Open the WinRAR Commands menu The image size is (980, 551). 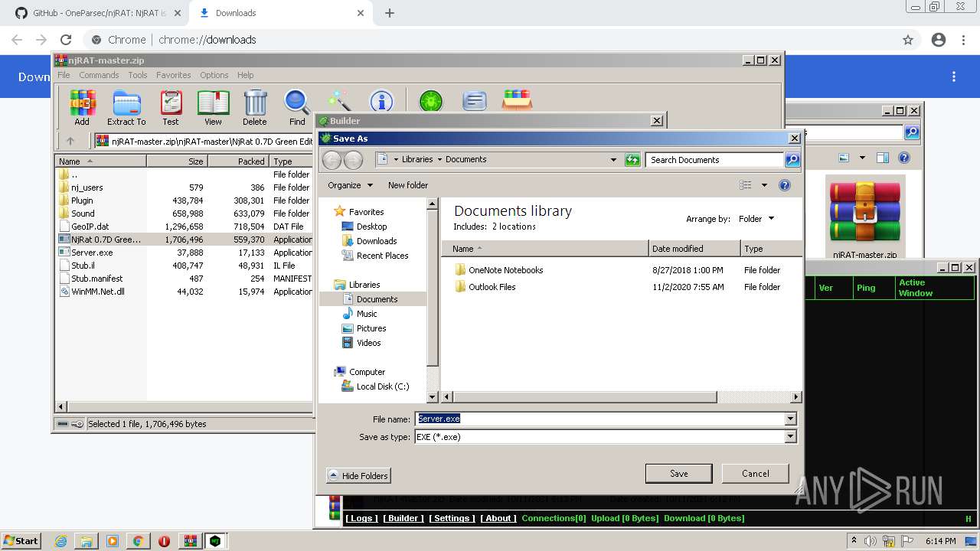pos(99,75)
